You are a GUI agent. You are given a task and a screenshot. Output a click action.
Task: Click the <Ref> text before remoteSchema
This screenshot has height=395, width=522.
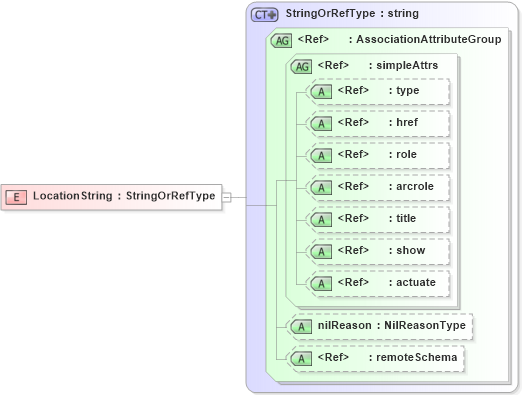tap(333, 357)
